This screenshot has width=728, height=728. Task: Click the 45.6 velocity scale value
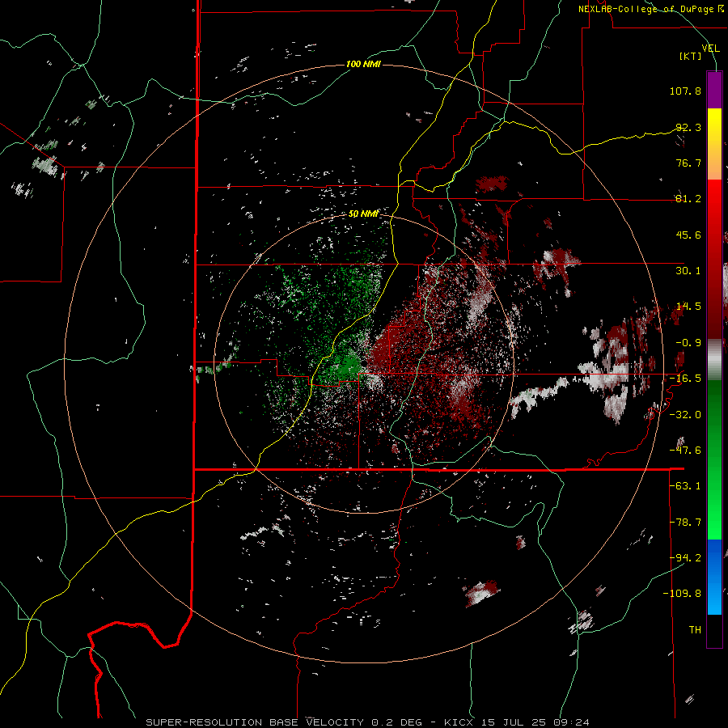(688, 235)
